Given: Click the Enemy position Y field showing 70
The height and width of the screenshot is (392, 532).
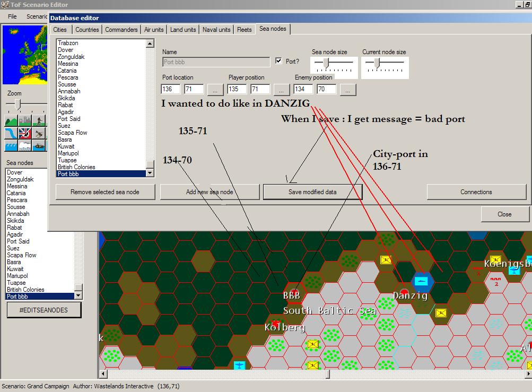Looking at the screenshot, I should click(x=326, y=89).
